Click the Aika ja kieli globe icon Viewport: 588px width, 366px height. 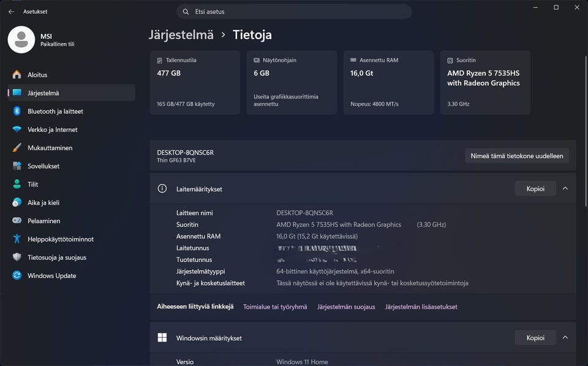click(x=17, y=202)
